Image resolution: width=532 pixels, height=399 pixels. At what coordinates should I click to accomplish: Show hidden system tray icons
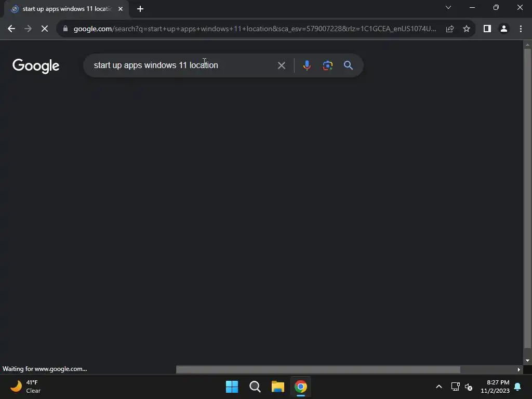pos(438,387)
